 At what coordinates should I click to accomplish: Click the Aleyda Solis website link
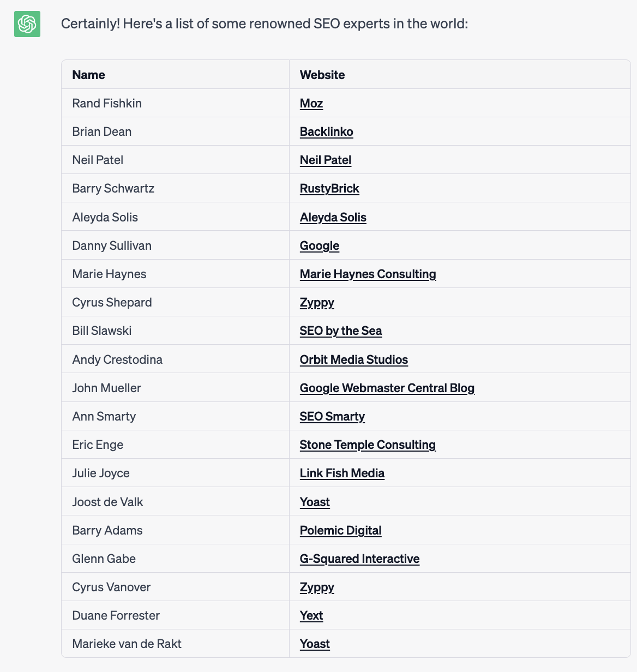333,217
